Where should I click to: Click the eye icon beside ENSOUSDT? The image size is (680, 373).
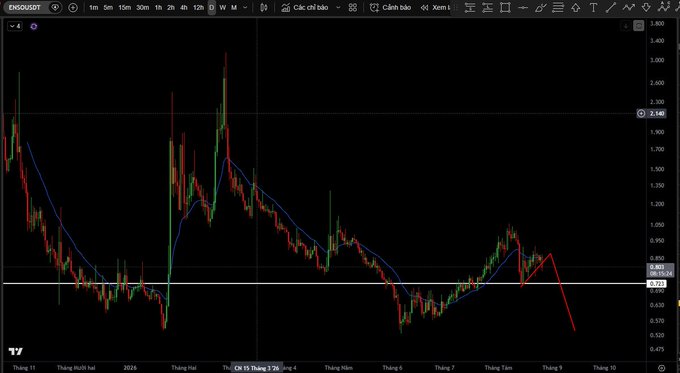pos(55,7)
